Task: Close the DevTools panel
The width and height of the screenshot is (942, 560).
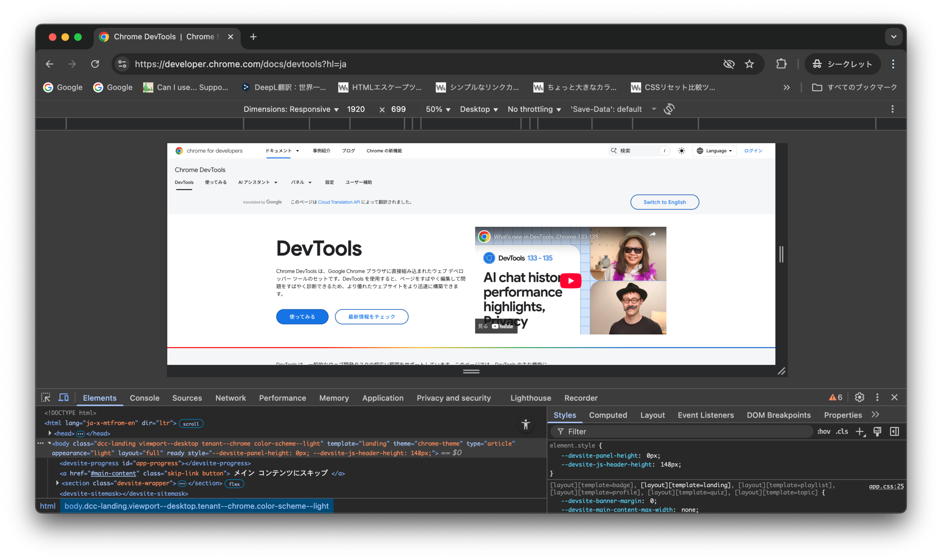Action: coord(894,397)
